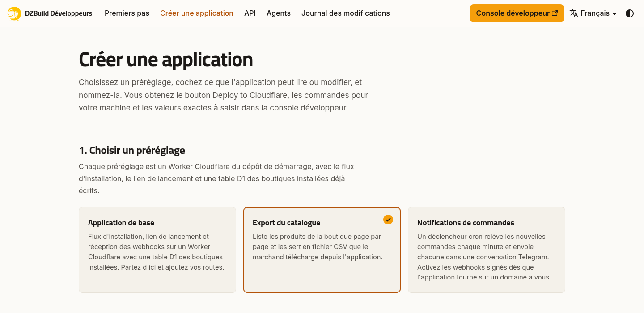Click the Console développeur button

[x=517, y=13]
